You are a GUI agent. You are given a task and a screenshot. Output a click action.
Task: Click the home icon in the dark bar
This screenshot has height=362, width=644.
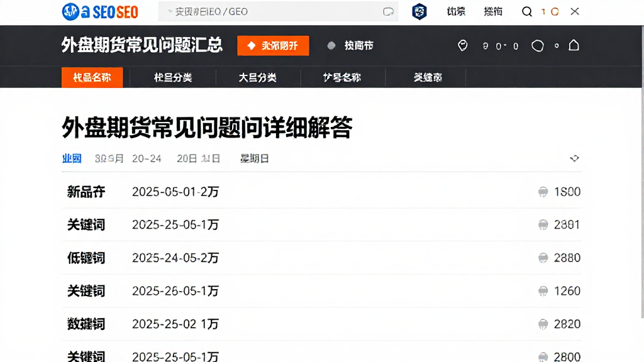click(574, 45)
